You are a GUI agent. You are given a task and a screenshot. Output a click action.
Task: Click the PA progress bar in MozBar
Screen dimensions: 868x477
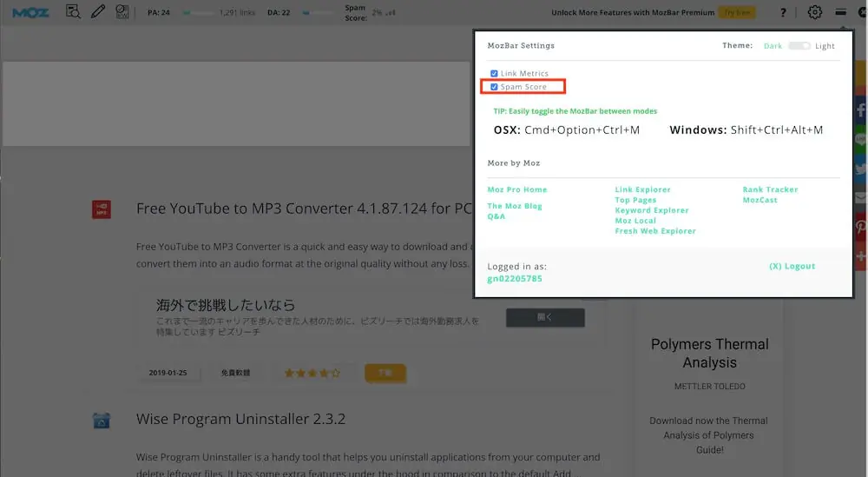(198, 13)
